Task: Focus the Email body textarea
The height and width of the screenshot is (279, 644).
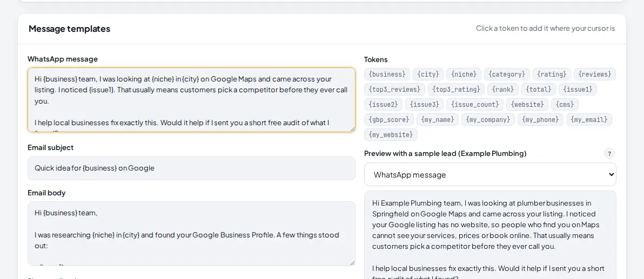Action: tap(191, 234)
